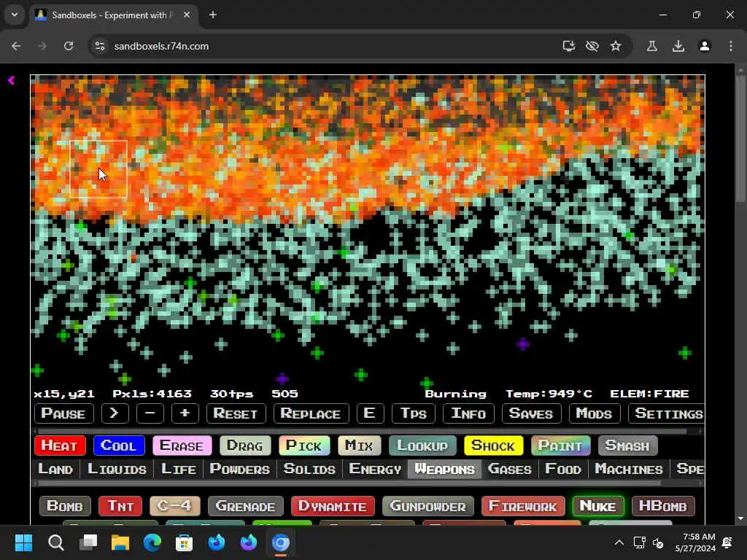Reload the Sandboxels page

pos(69,46)
